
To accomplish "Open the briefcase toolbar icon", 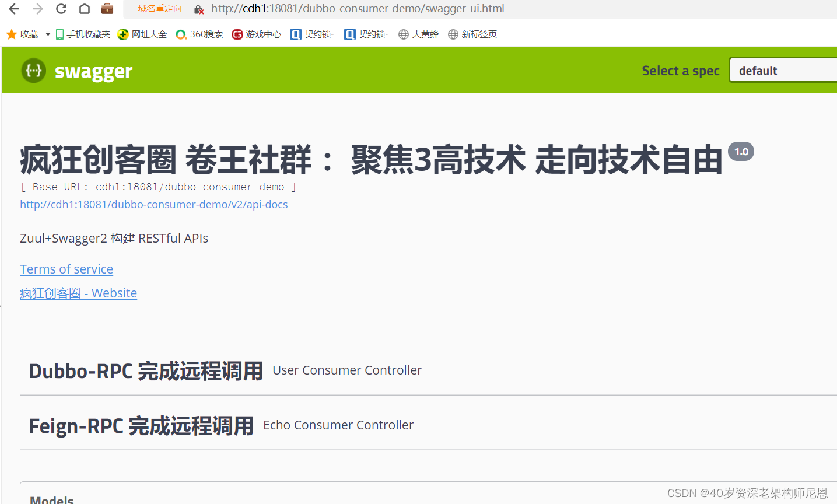I will tap(107, 9).
